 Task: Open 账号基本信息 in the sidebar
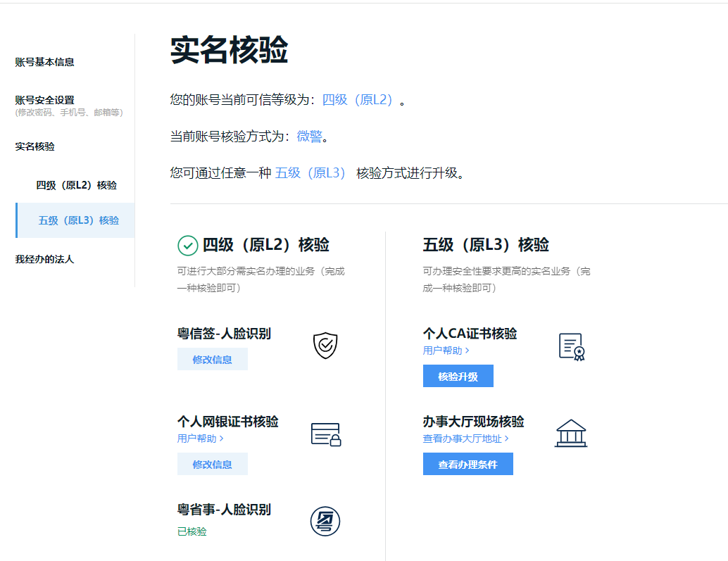pos(45,62)
